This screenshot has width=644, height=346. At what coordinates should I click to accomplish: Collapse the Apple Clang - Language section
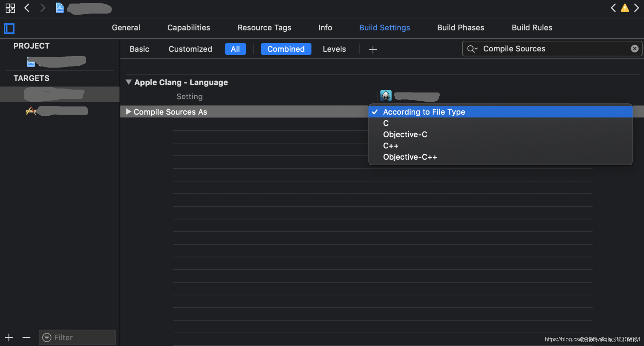click(129, 82)
